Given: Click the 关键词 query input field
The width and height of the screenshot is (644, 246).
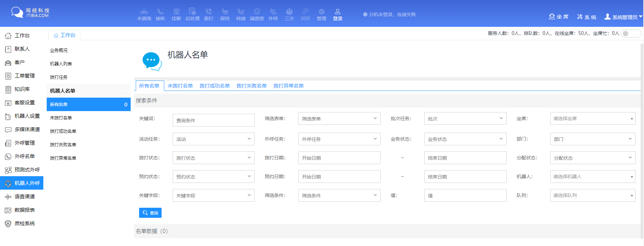Looking at the screenshot, I should pos(213,120).
